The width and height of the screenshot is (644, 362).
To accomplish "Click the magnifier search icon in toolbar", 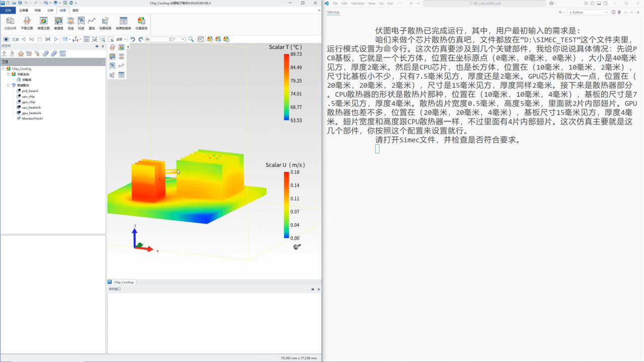I will [x=191, y=39].
